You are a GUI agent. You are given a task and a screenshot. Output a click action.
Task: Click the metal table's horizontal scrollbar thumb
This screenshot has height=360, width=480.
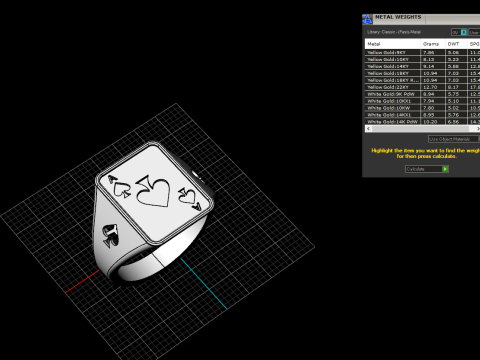coord(420,129)
